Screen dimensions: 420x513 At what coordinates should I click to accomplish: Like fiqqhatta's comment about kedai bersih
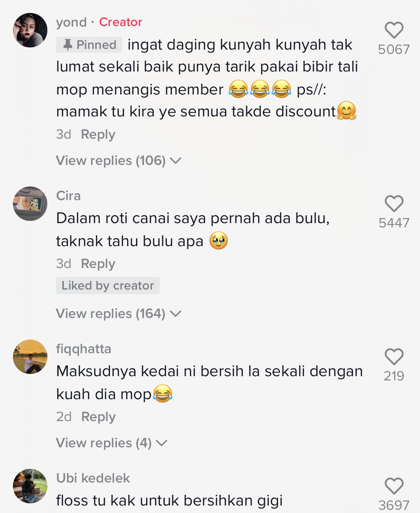coord(394,357)
